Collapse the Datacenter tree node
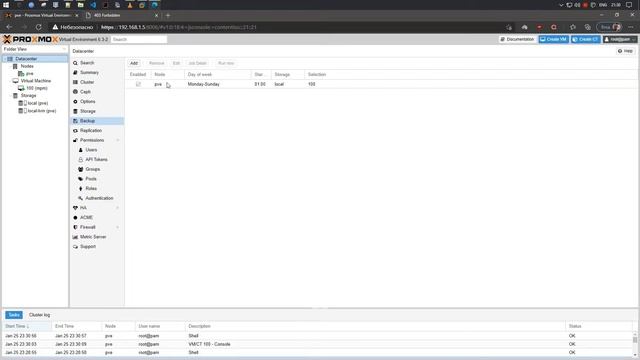The image size is (640, 360). point(5,59)
